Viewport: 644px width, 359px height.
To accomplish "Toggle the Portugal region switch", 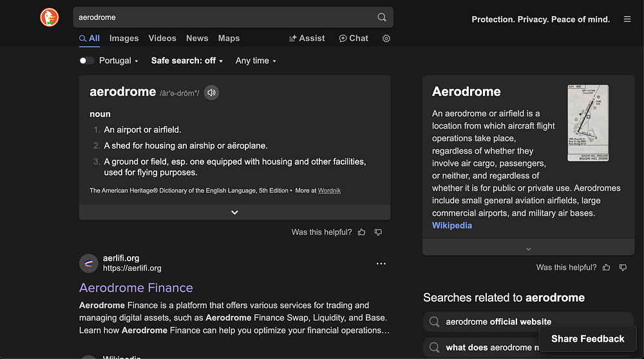I will pyautogui.click(x=87, y=60).
